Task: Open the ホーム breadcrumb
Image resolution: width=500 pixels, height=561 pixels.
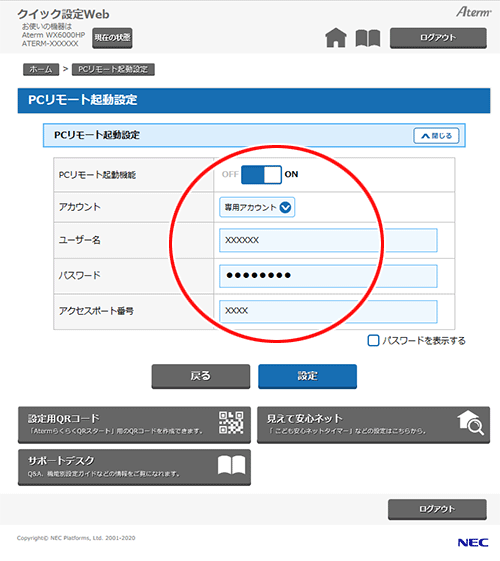Action: click(41, 69)
